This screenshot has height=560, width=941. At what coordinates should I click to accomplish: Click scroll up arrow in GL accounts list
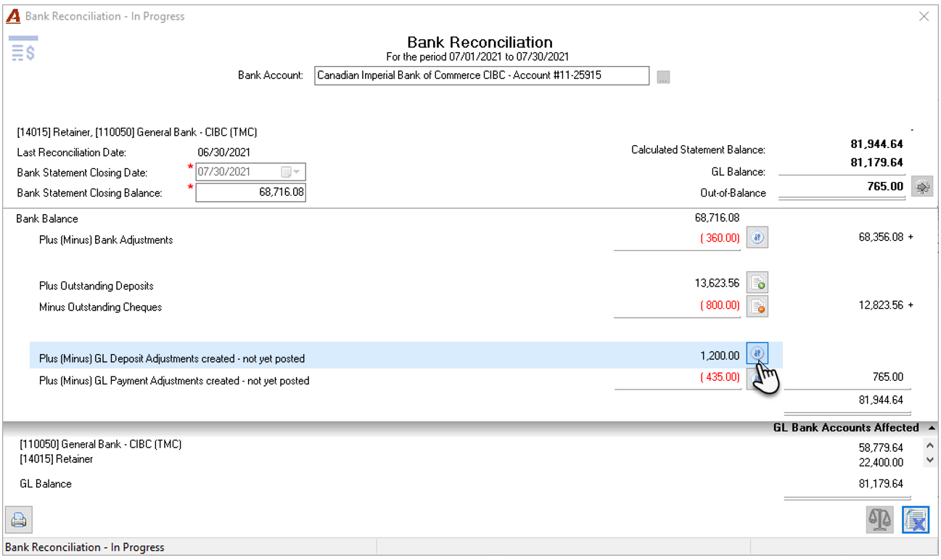pos(931,445)
